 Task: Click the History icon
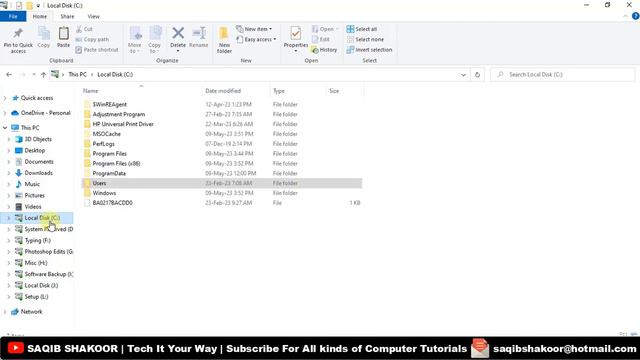(315, 50)
